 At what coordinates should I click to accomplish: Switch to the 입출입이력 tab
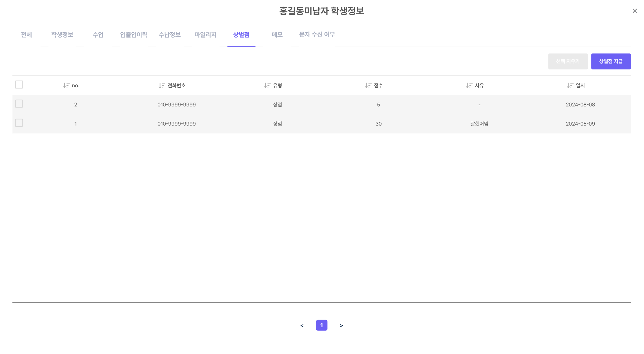(x=134, y=35)
